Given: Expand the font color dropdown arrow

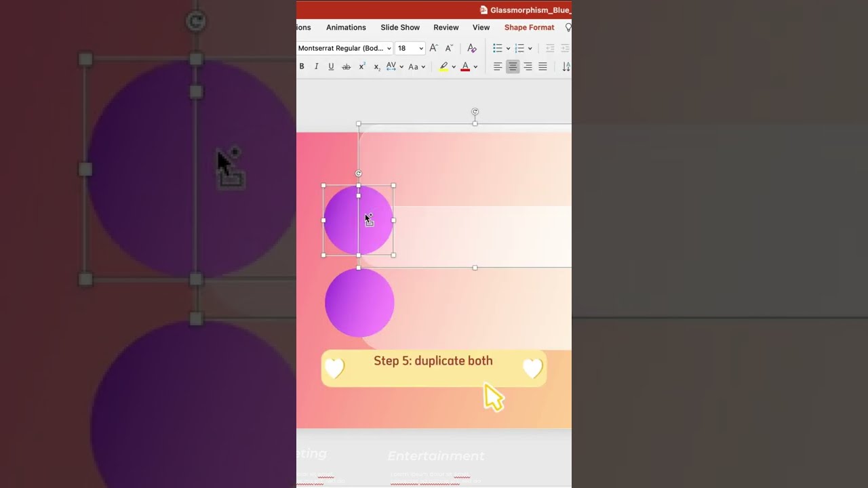Looking at the screenshot, I should coord(475,66).
